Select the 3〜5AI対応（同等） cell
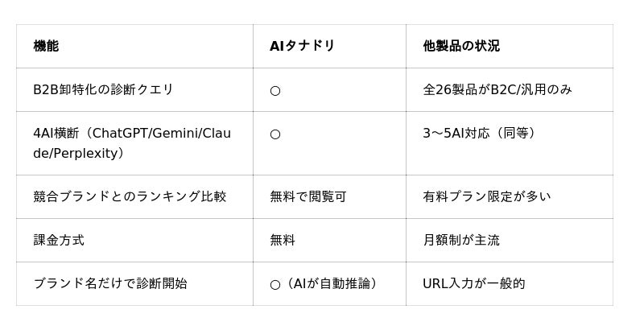This screenshot has width=644, height=330. point(480,134)
